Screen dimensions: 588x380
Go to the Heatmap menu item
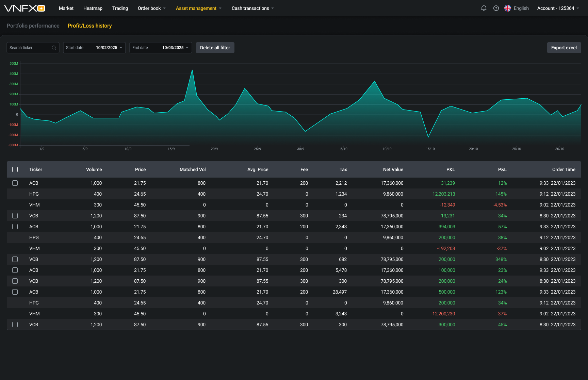pyautogui.click(x=93, y=8)
